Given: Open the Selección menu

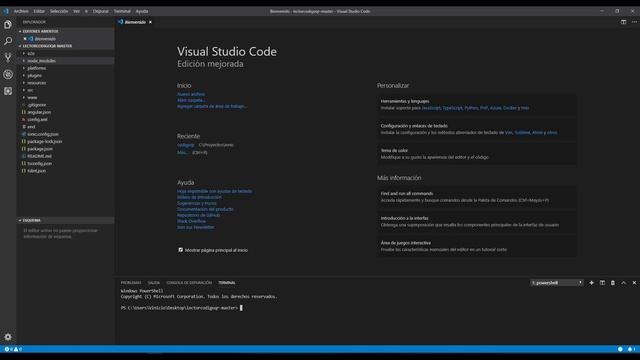Looking at the screenshot, I should tap(59, 11).
